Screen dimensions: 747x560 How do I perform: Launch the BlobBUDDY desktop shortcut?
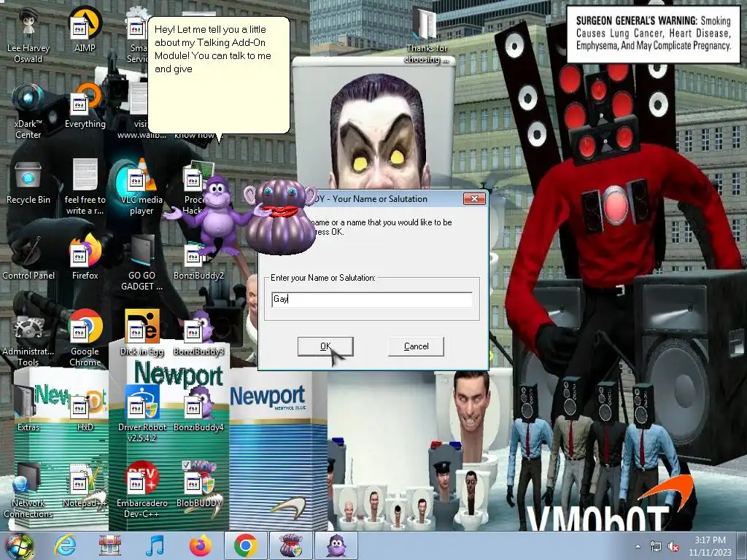coord(198,485)
